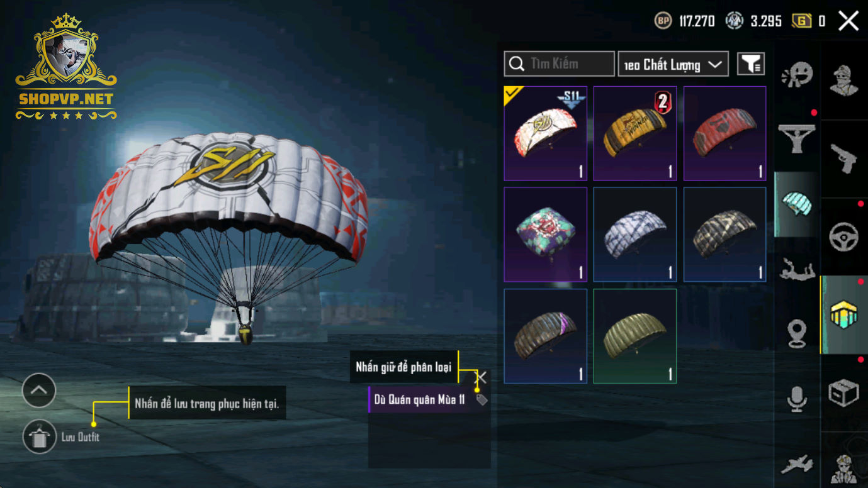Click the G gold currency icon
Image resolution: width=868 pixels, height=488 pixels.
pyautogui.click(x=801, y=21)
